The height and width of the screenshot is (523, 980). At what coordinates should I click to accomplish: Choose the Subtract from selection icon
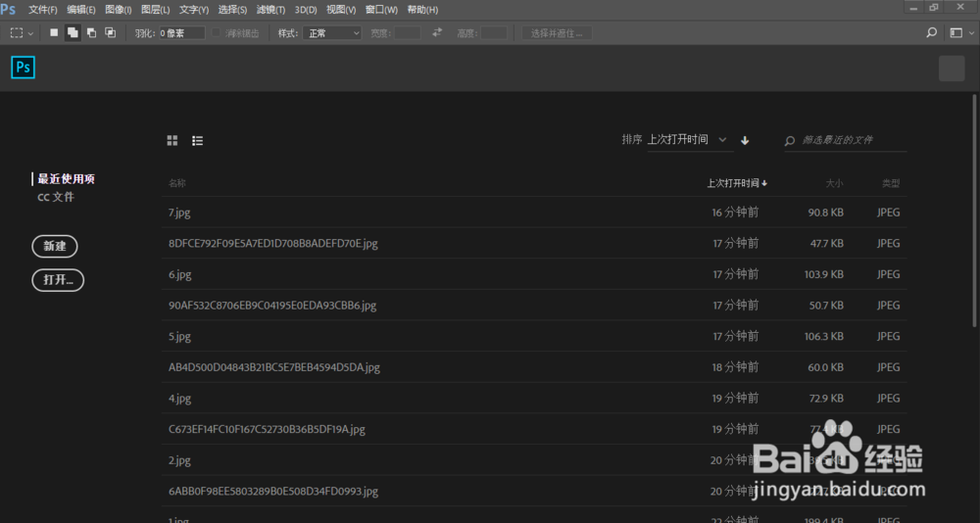(91, 33)
